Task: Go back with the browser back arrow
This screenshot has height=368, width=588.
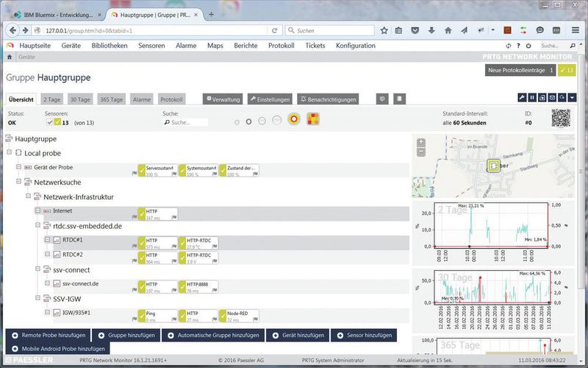Action: 12,30
